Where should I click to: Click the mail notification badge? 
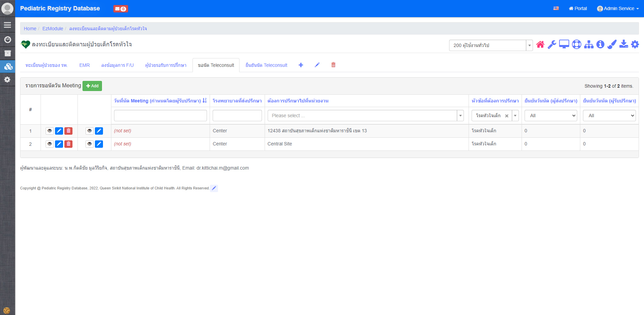120,9
